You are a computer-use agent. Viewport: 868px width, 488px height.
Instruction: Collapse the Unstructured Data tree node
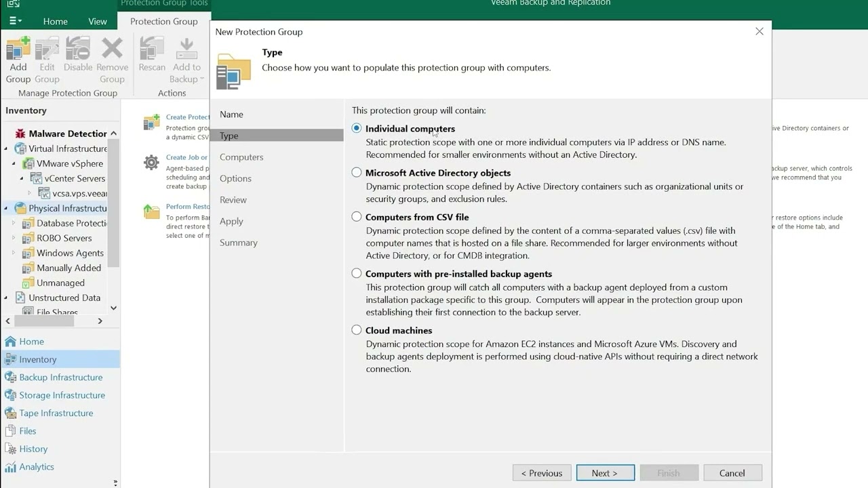pyautogui.click(x=6, y=298)
